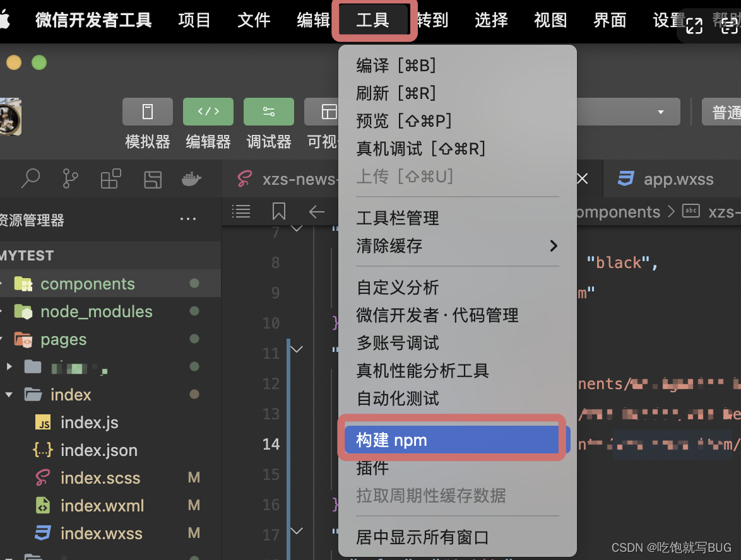Select 自定义分析 menu entry
This screenshot has width=741, height=560.
(458, 288)
